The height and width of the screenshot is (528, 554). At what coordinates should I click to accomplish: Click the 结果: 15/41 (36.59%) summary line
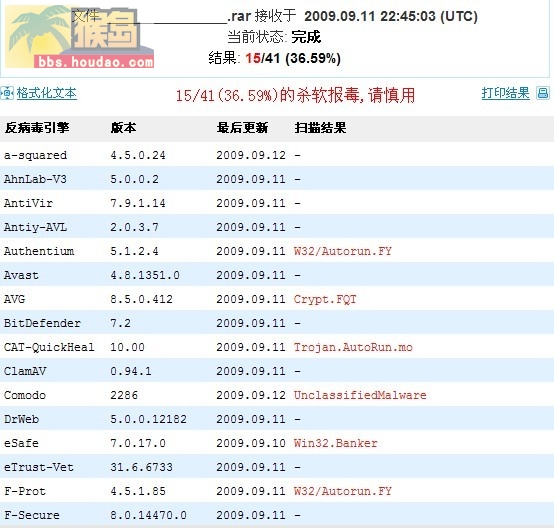pos(275,58)
